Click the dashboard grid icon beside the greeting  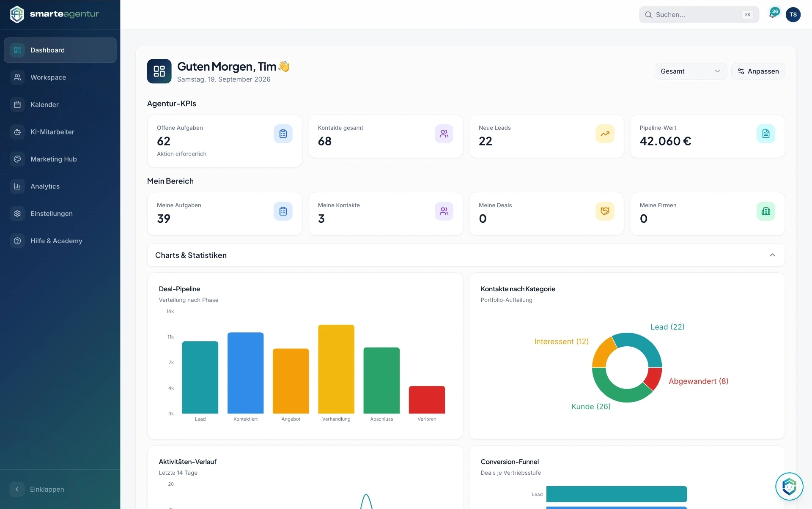(x=159, y=71)
